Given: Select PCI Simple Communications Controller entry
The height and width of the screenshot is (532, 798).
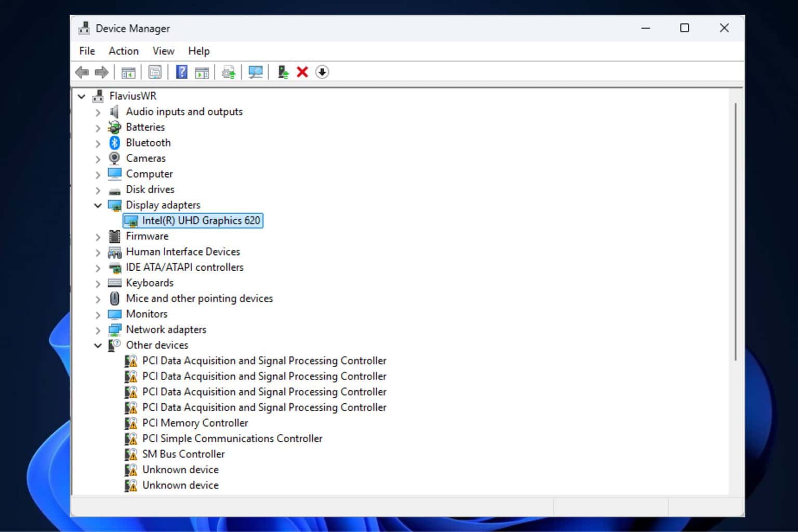Looking at the screenshot, I should [232, 438].
